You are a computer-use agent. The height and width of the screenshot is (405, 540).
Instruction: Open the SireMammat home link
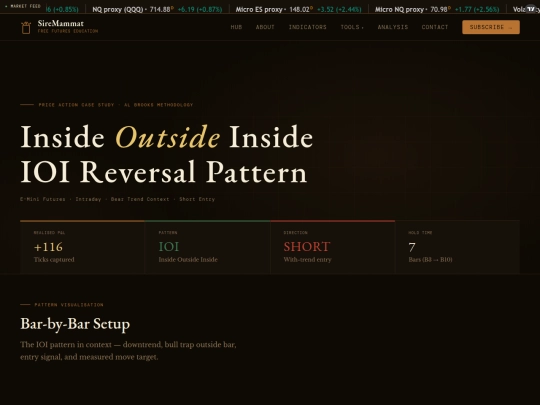coord(59,27)
